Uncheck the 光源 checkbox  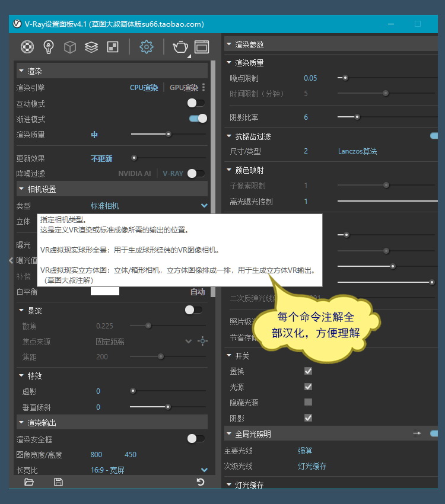pyautogui.click(x=308, y=387)
